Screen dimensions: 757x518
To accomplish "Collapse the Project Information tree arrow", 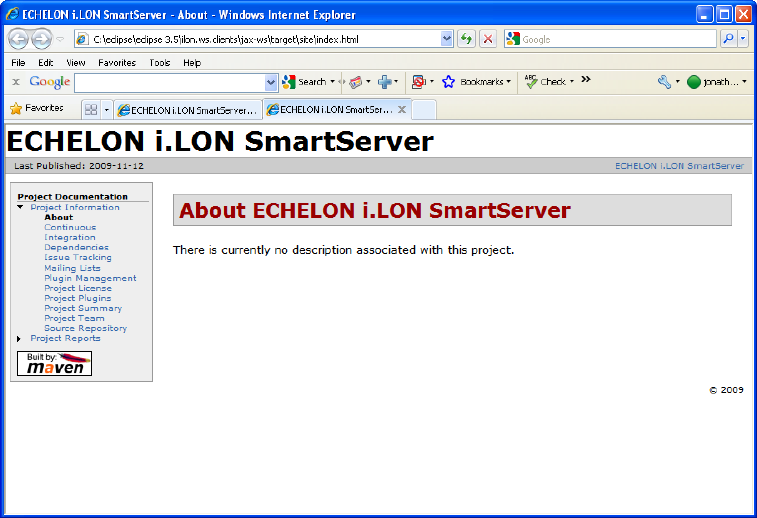I will 20,207.
